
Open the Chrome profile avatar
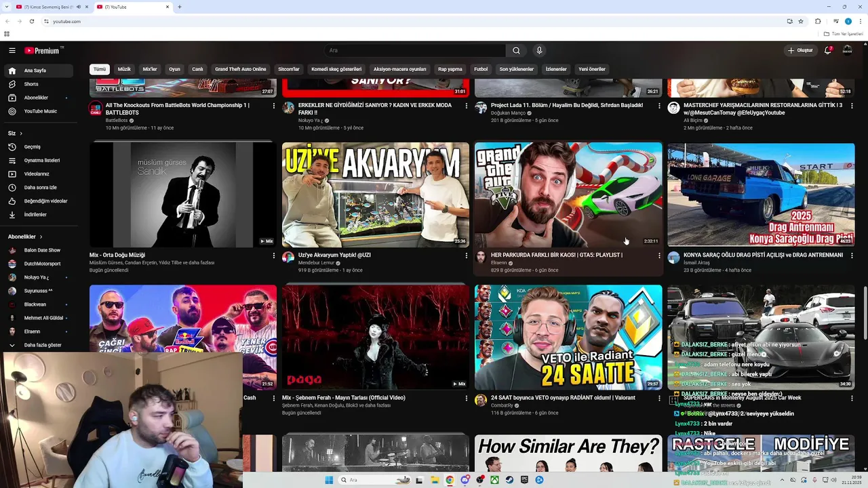[x=848, y=21]
